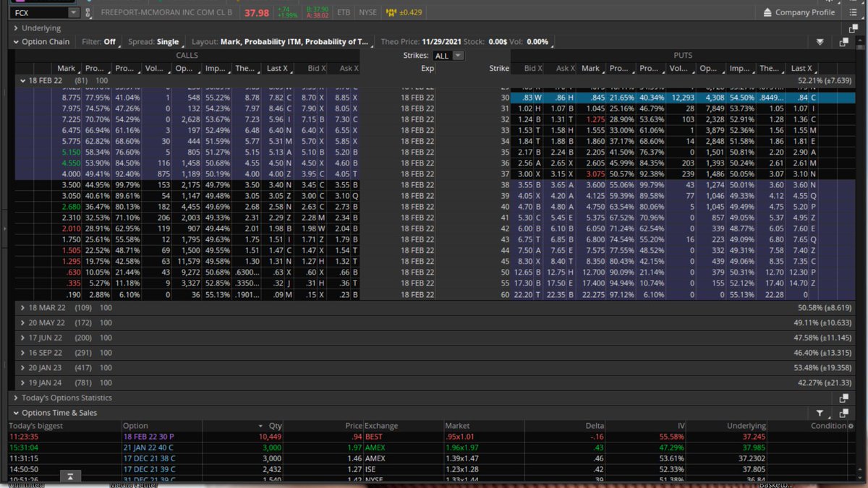Change the Filter: Off setting
This screenshot has width=868, height=488.
[x=99, y=42]
